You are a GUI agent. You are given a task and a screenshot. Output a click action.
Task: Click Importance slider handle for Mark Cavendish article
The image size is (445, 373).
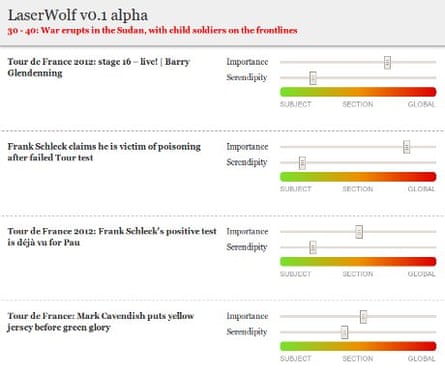(363, 317)
